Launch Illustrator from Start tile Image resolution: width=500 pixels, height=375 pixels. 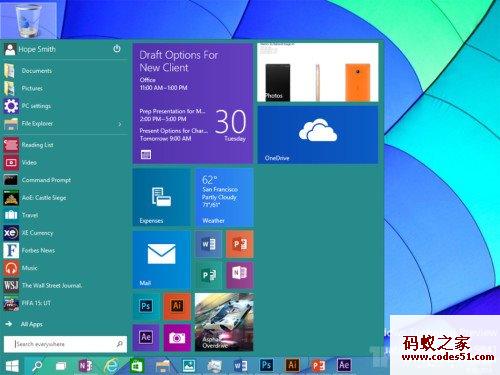177,306
